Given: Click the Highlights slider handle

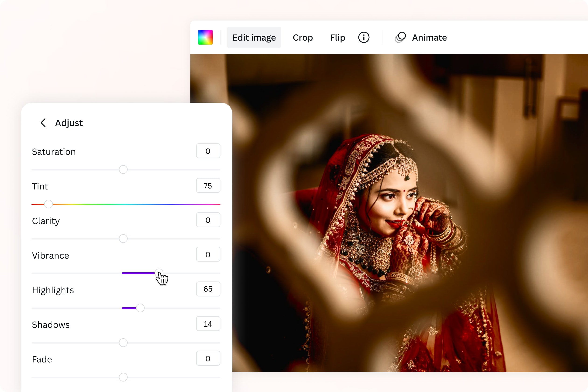Looking at the screenshot, I should [140, 308].
